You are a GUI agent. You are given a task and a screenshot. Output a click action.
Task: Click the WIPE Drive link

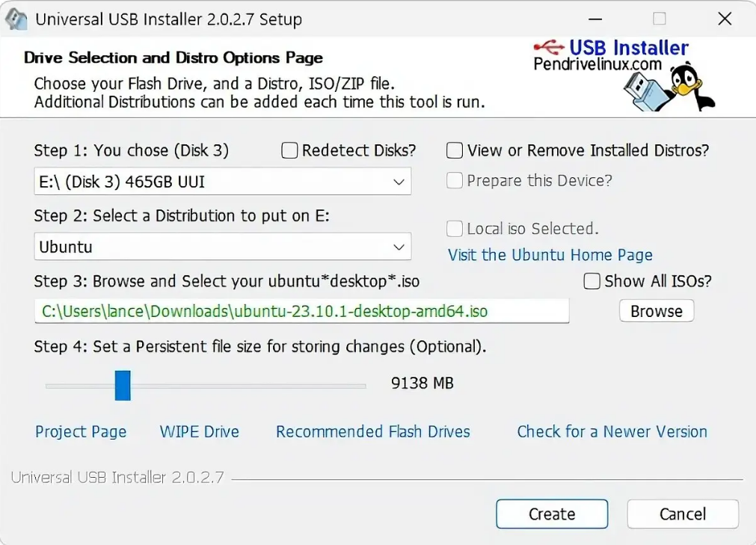click(200, 432)
